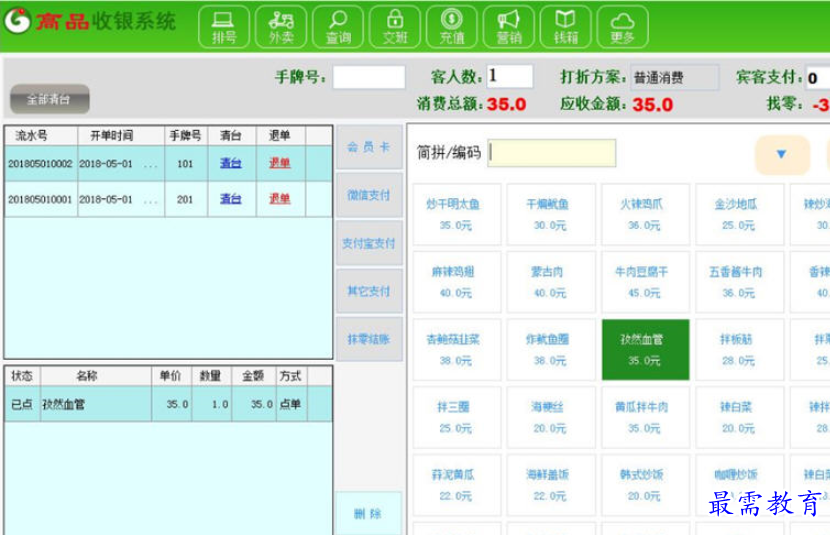Add dish 麻辣鸡翅 40.0元
The image size is (830, 535).
point(456,282)
